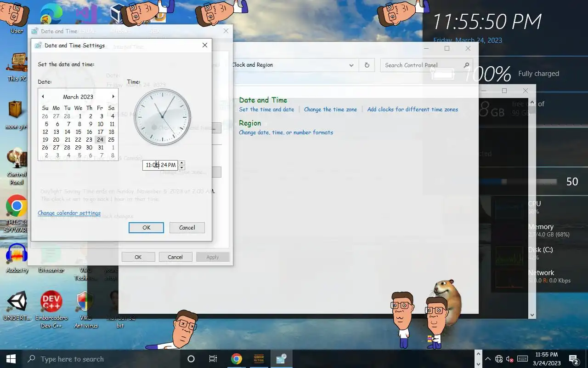Open Unity UNDERT... desktop icon
The height and width of the screenshot is (368, 588).
point(17,306)
